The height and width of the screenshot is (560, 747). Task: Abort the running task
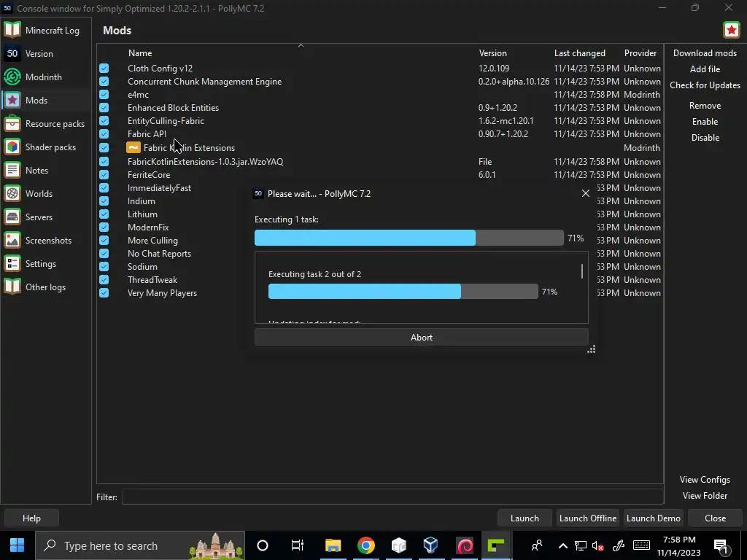click(x=421, y=337)
